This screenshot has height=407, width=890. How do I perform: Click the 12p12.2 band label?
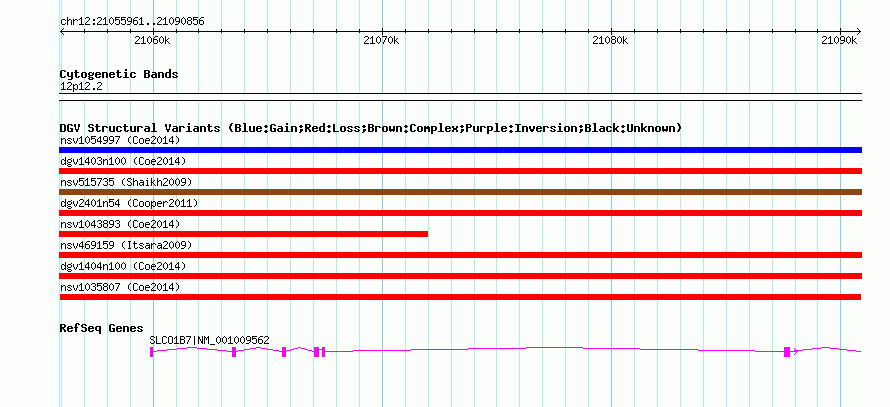[81, 87]
